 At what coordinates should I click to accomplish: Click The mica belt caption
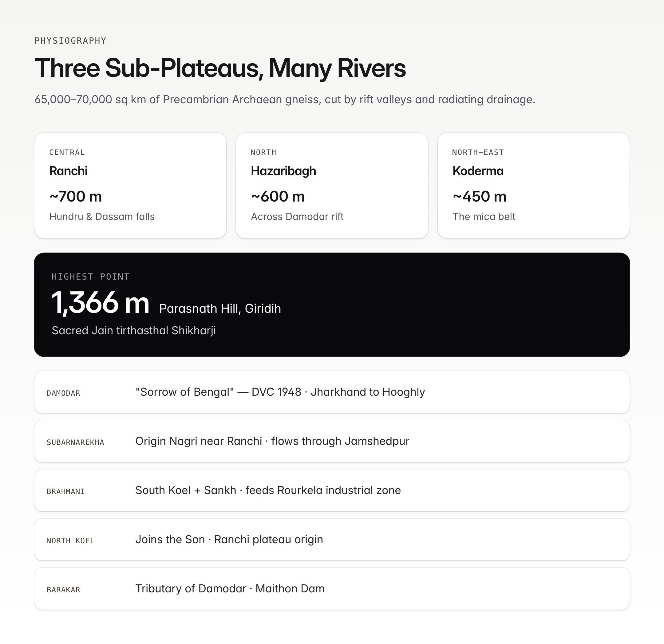pos(484,217)
